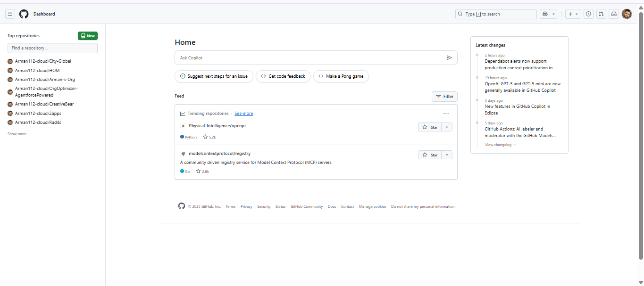Check your notifications inbox

pyautogui.click(x=614, y=14)
